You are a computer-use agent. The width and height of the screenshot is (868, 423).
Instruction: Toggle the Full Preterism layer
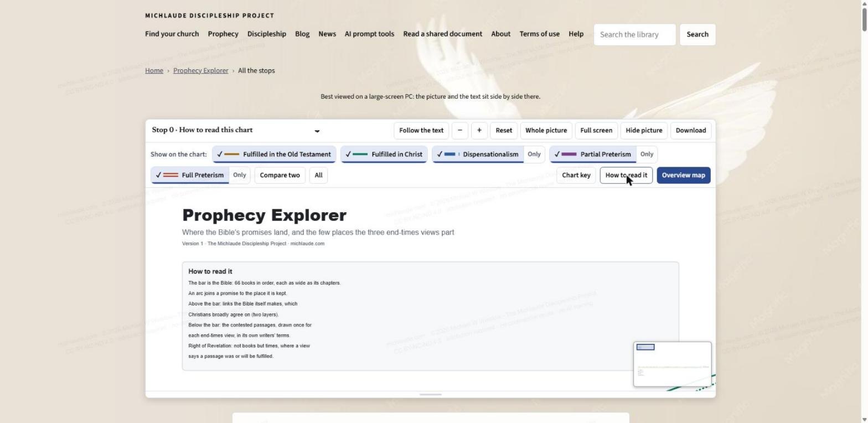[x=190, y=175]
